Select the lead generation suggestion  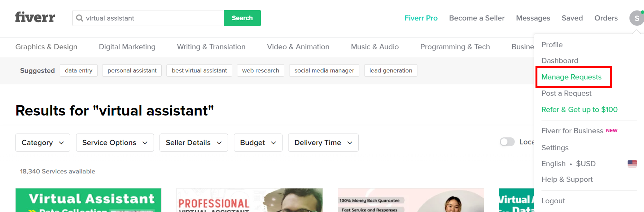(391, 70)
